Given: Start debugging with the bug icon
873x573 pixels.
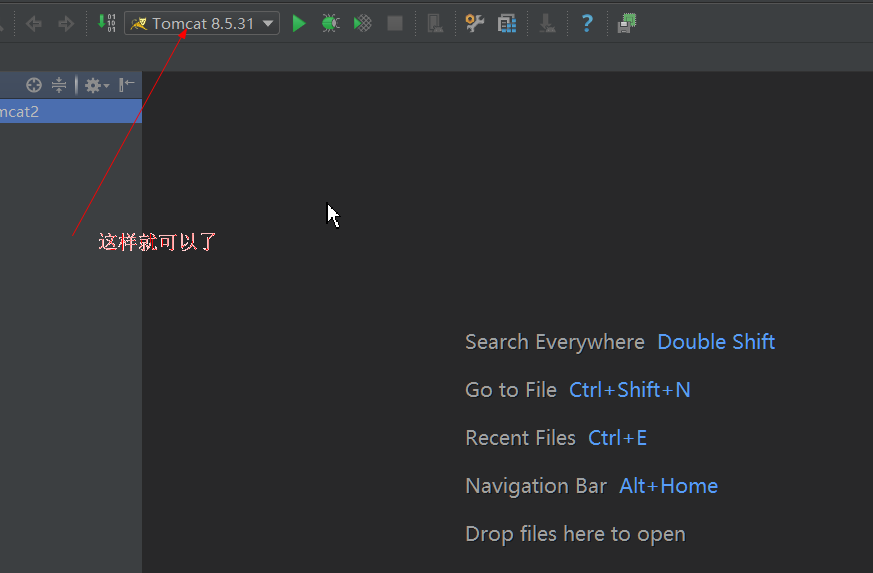Looking at the screenshot, I should 330,23.
